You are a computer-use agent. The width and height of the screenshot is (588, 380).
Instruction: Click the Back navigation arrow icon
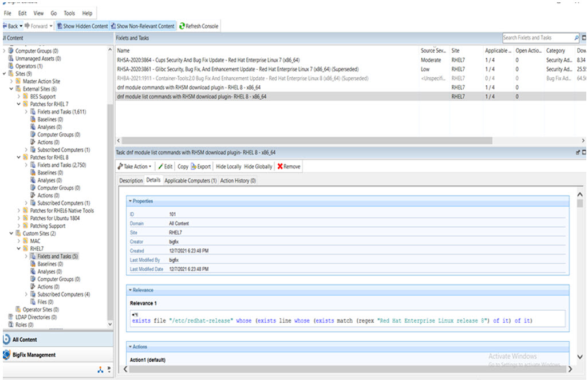point(5,26)
